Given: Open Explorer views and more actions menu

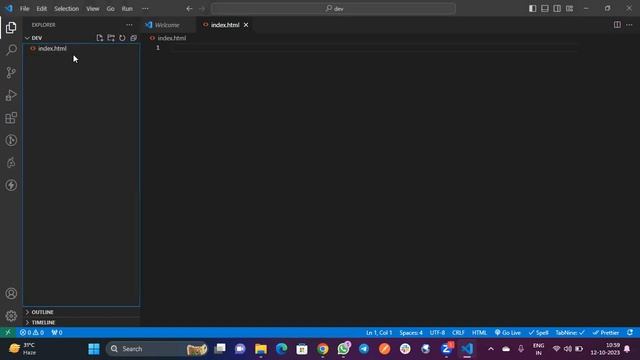Looking at the screenshot, I should point(129,25).
